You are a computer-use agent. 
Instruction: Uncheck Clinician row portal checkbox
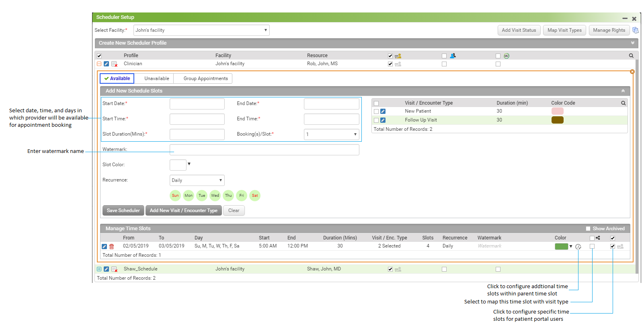tap(390, 64)
